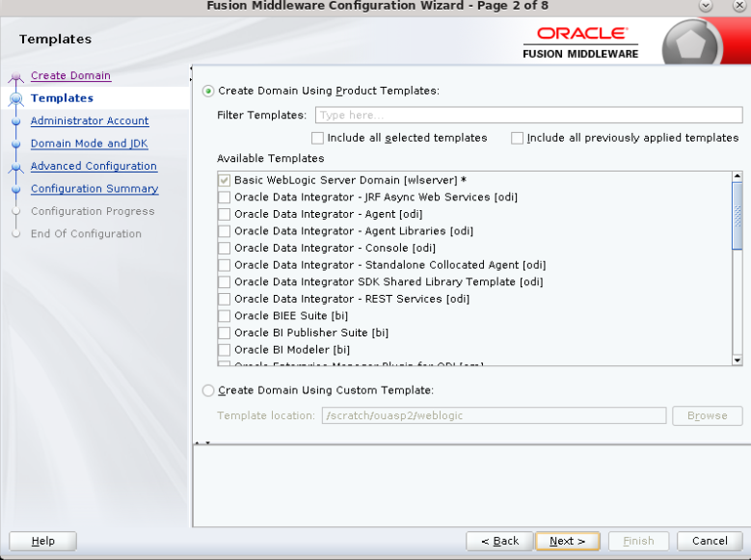The image size is (751, 560).
Task: Click the 'Filter Templates:' label
Action: [x=261, y=115]
